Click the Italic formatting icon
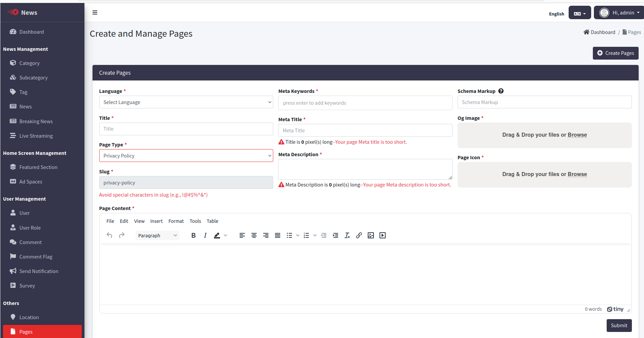The height and width of the screenshot is (338, 644). [x=205, y=235]
